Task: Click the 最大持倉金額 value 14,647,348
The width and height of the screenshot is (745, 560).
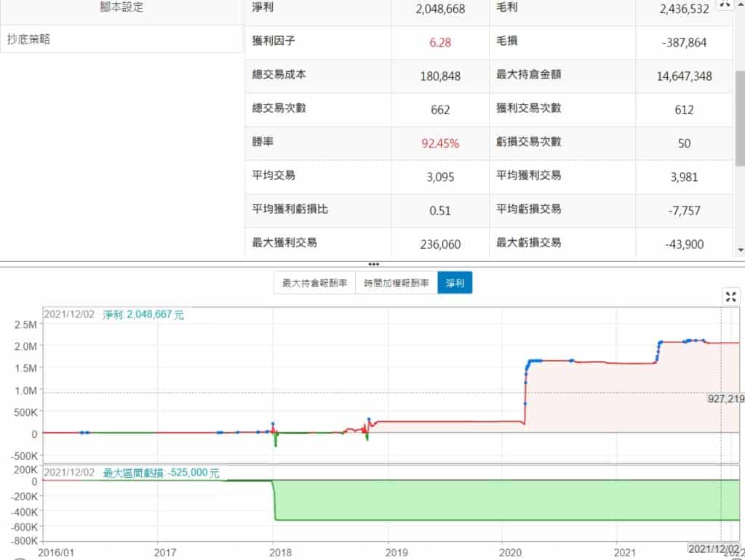Action: click(x=684, y=76)
